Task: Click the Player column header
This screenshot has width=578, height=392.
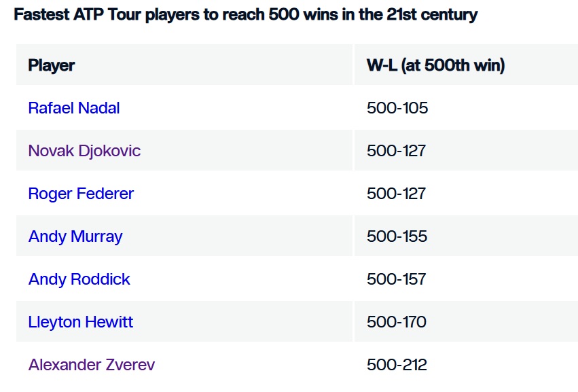Action: [52, 65]
